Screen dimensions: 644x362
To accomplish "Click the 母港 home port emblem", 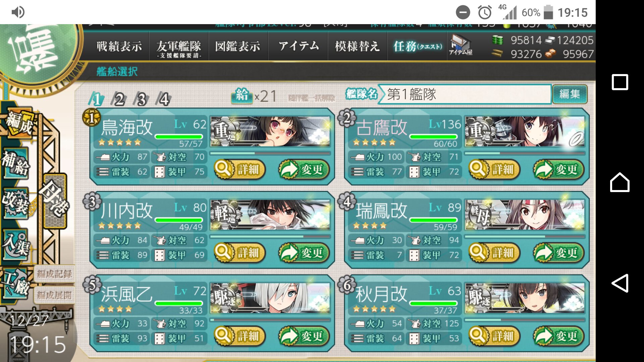I will [55, 200].
